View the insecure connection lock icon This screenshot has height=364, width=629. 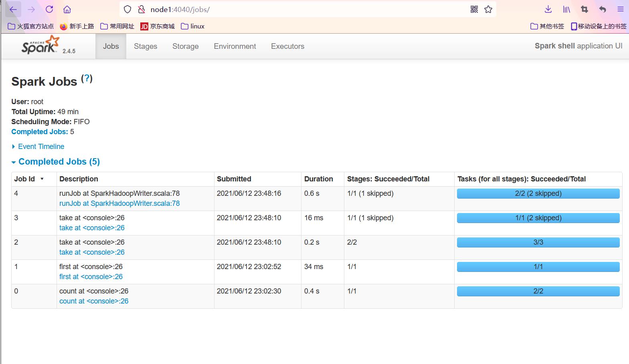141,9
